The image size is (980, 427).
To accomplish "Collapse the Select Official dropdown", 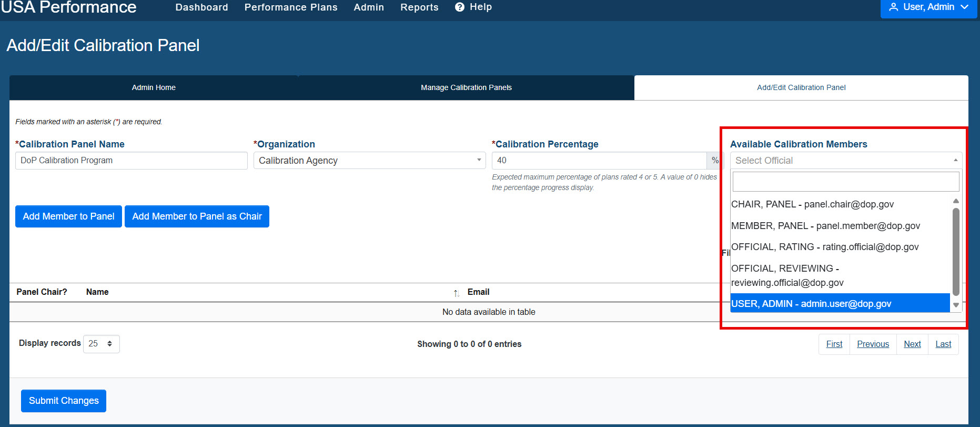I will (x=846, y=161).
